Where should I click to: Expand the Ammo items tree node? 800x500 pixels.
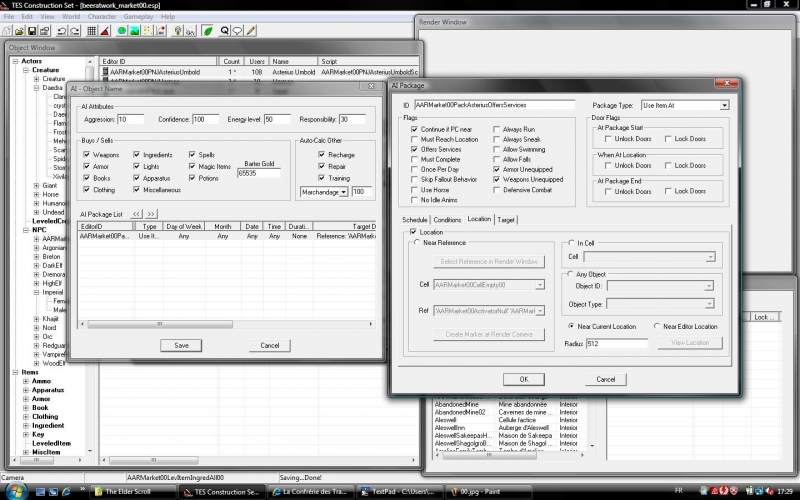[26, 381]
